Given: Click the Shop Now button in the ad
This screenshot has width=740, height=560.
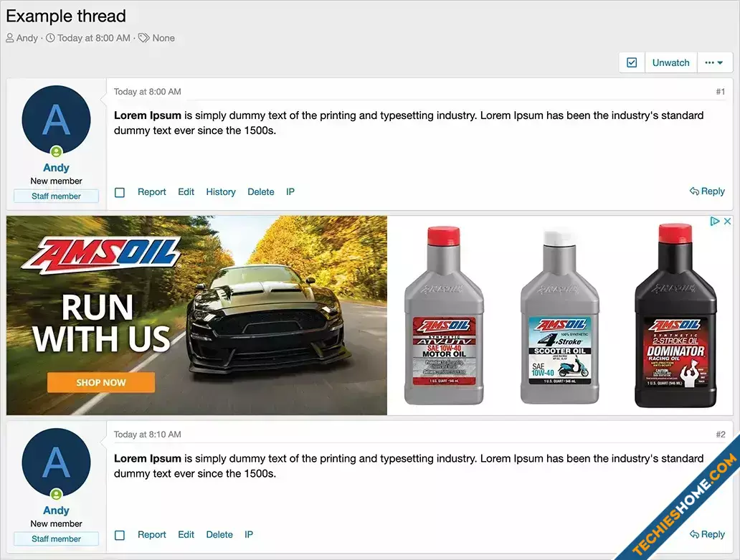Looking at the screenshot, I should click(x=101, y=383).
